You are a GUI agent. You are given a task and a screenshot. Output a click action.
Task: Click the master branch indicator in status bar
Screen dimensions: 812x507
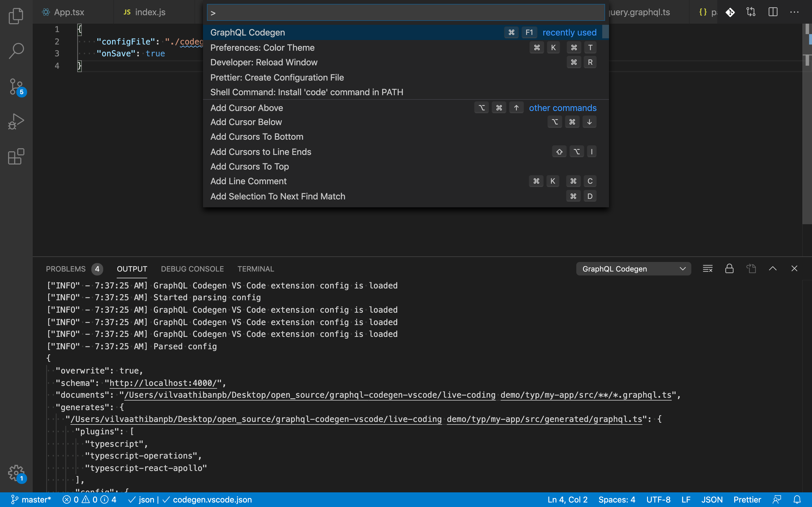tap(31, 499)
